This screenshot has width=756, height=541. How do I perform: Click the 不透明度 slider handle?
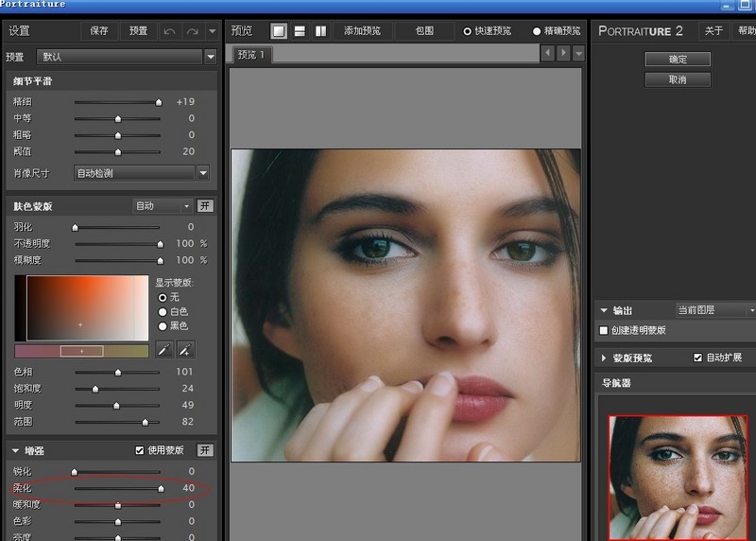(160, 244)
